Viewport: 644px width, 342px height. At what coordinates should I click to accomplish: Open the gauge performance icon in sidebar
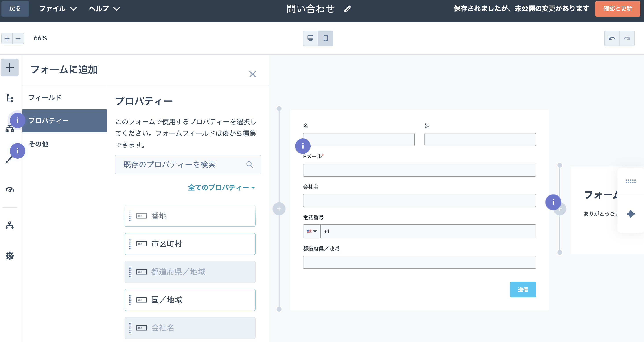coord(10,190)
